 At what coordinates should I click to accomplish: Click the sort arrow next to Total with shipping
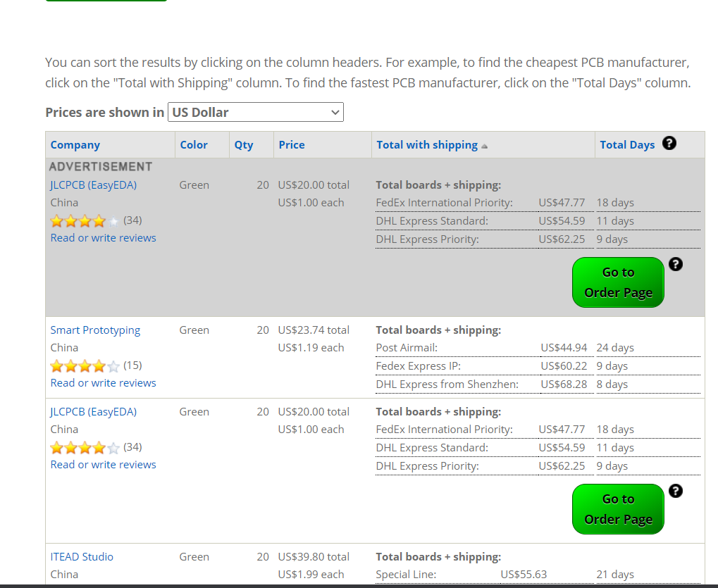(x=485, y=146)
